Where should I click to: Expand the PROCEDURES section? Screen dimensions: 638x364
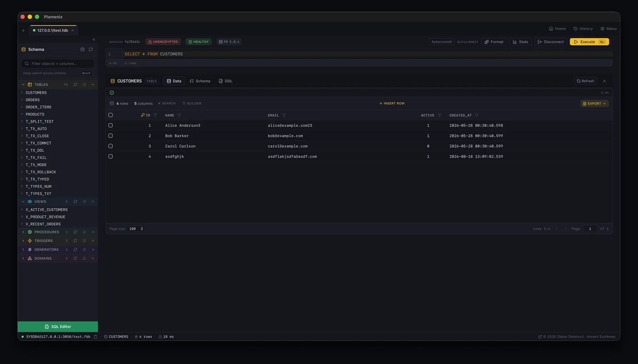(23, 232)
